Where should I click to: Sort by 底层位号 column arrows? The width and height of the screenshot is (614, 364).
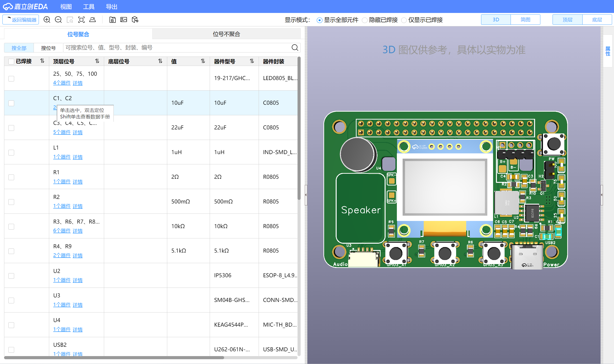[x=160, y=61]
